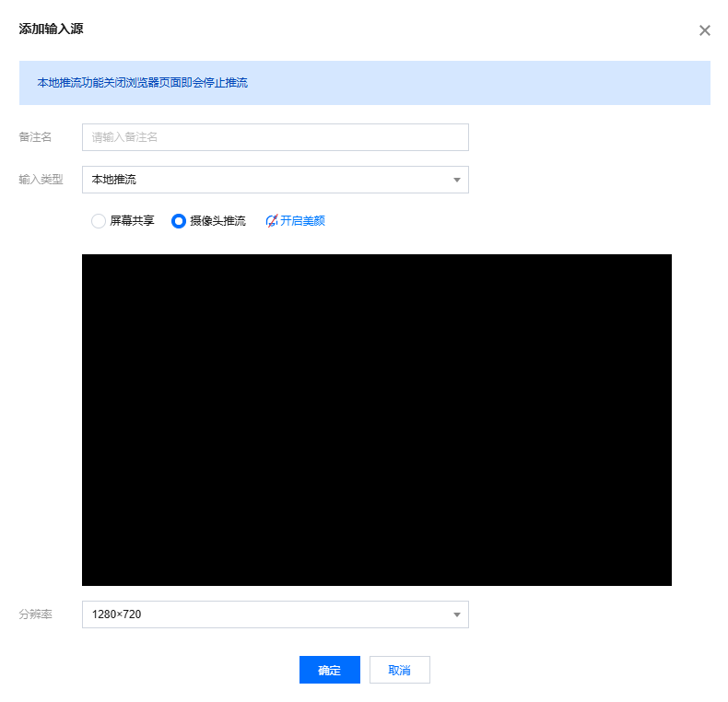728x702 pixels.
Task: Click the black camera preview area
Action: 377,420
